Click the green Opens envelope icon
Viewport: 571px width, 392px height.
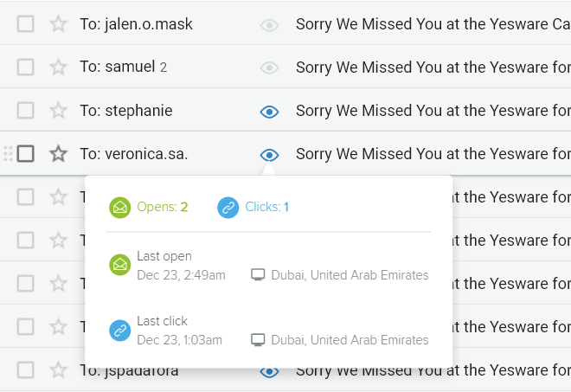[x=120, y=208]
